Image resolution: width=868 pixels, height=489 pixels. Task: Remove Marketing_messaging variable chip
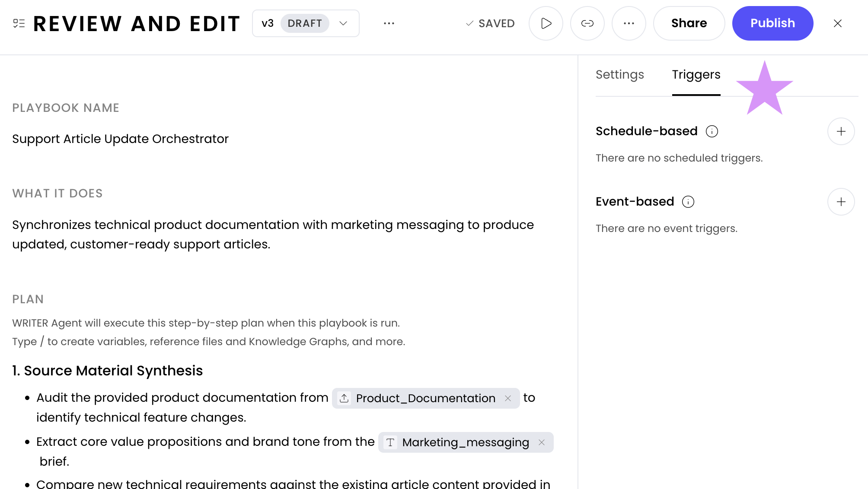click(542, 442)
